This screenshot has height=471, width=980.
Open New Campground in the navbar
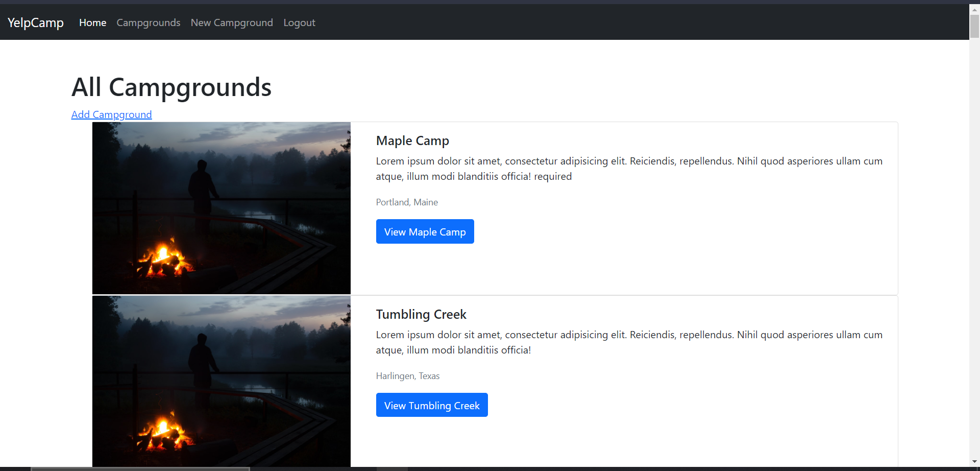pos(232,22)
